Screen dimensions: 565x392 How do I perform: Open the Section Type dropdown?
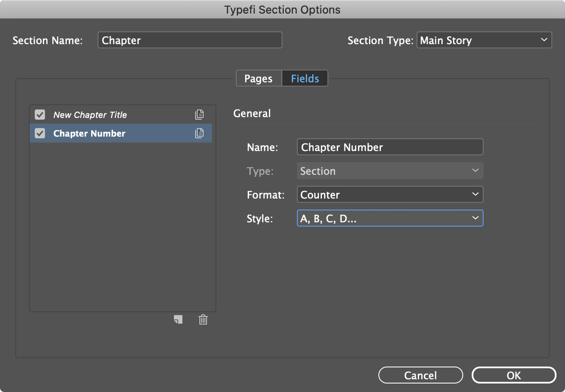484,40
